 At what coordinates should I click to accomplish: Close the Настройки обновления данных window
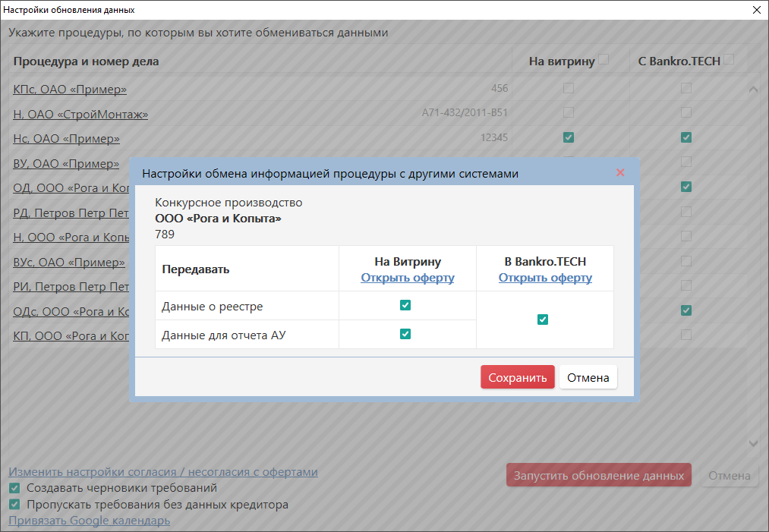(x=756, y=10)
